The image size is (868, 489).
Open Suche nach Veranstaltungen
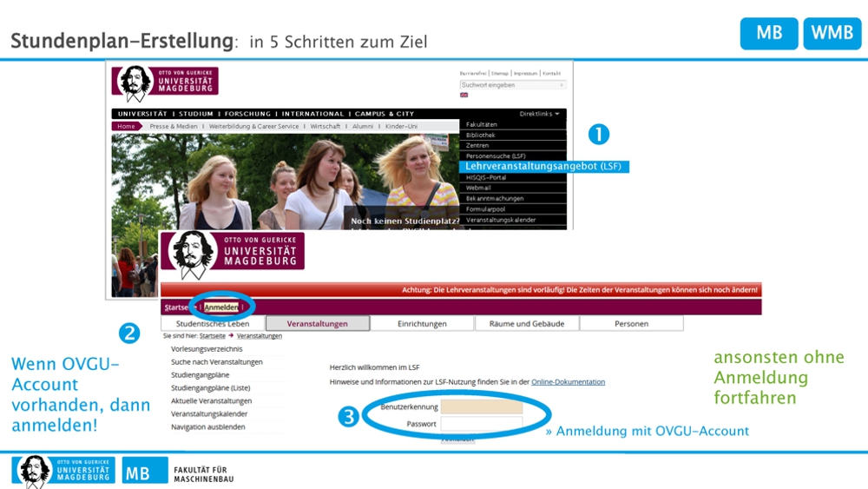click(x=217, y=361)
